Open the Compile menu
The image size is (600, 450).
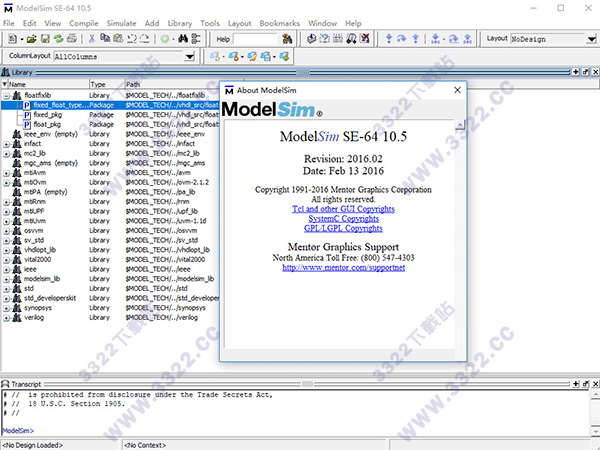(84, 21)
